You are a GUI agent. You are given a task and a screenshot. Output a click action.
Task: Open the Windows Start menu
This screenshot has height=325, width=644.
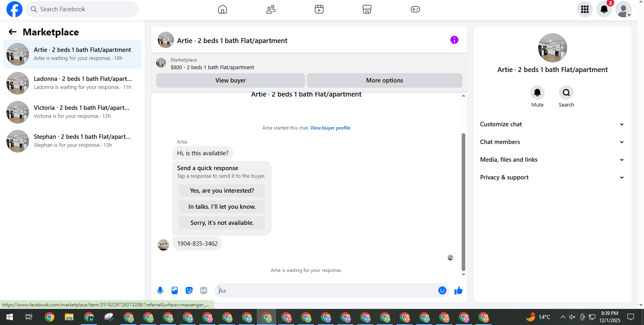pyautogui.click(x=10, y=317)
